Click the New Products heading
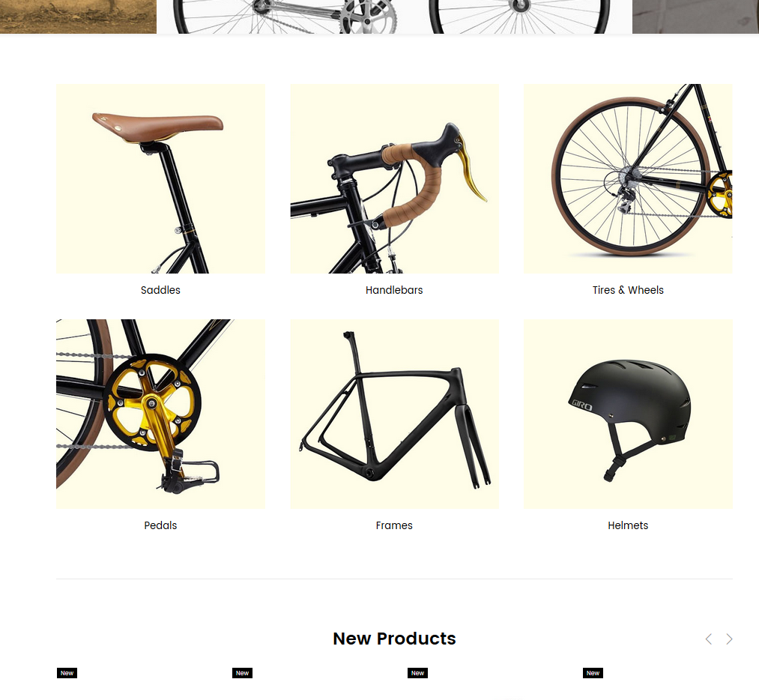 [x=395, y=639]
